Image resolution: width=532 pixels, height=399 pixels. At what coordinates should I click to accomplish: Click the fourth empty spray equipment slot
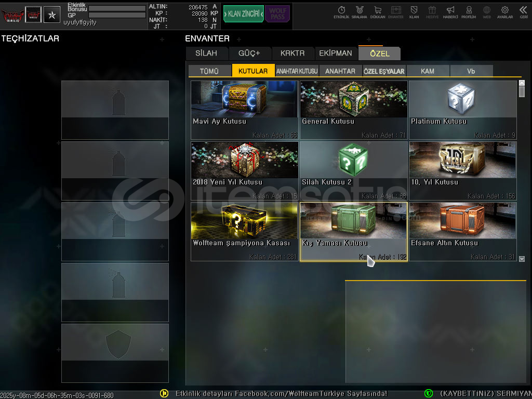pyautogui.click(x=115, y=292)
